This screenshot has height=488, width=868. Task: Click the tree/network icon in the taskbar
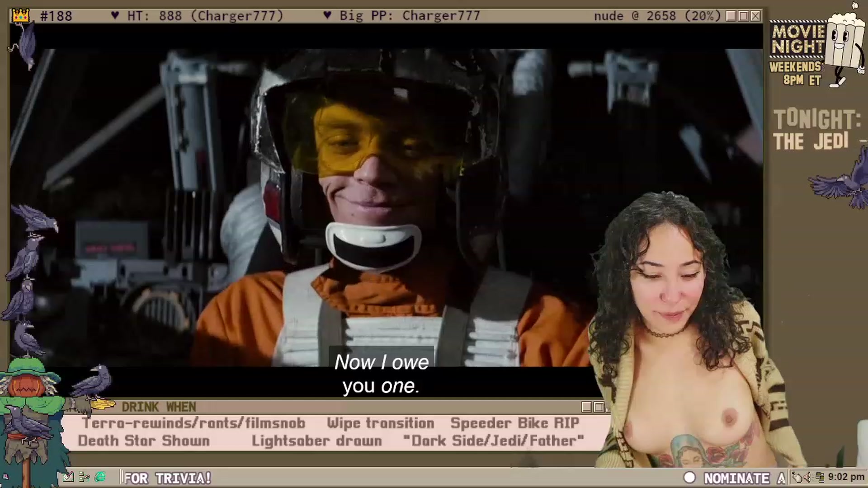(x=84, y=477)
